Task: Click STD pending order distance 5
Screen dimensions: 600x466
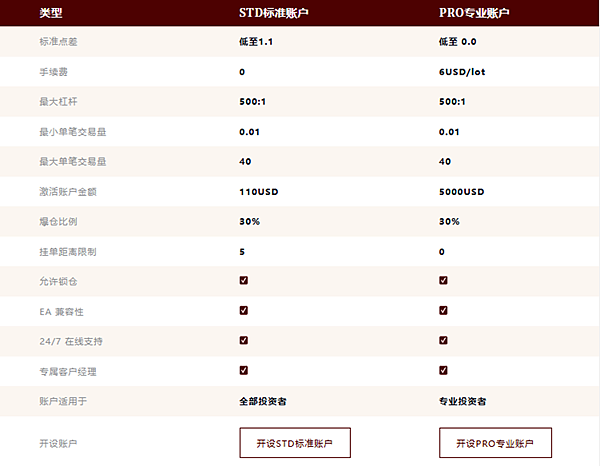Action: point(242,252)
